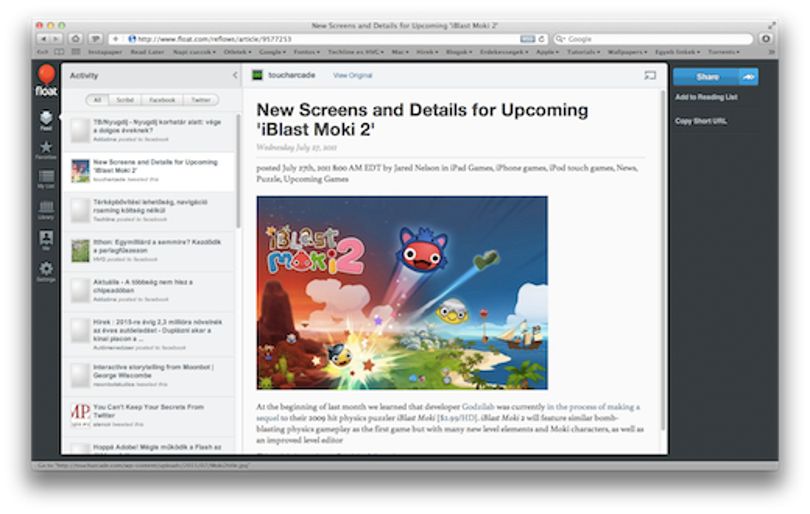Expand the Google bookmarks folder
Screen dimensions: 810x514
(272, 52)
